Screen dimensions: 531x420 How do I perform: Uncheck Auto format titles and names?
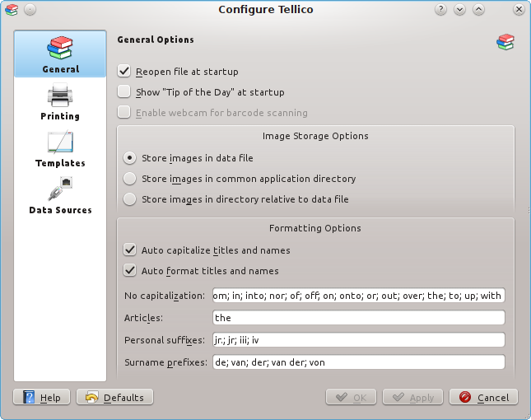click(129, 270)
